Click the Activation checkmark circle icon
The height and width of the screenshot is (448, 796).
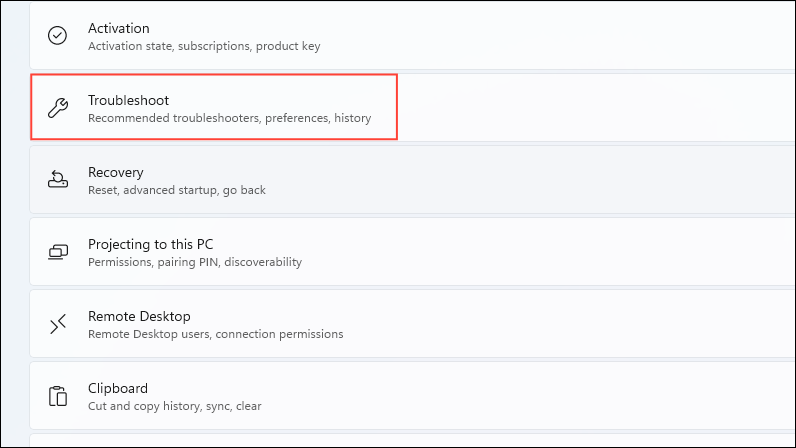pyautogui.click(x=58, y=35)
